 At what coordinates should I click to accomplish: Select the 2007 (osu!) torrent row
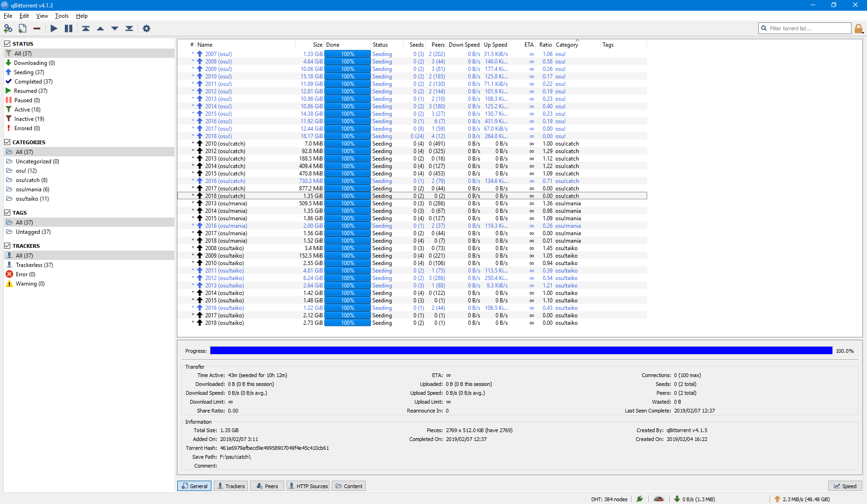tap(412, 54)
